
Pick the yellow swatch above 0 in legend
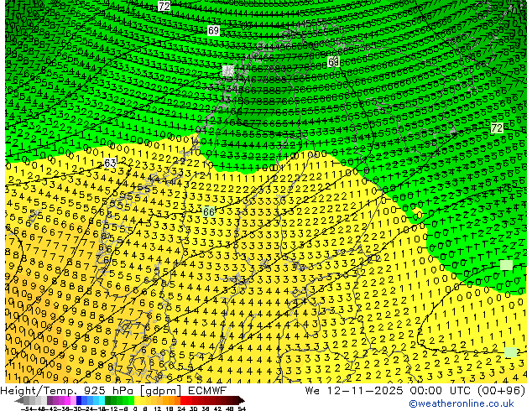click(x=138, y=401)
